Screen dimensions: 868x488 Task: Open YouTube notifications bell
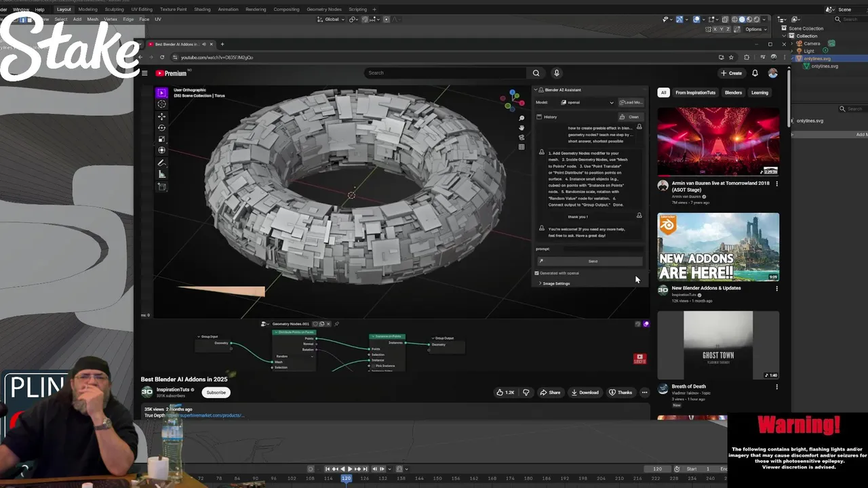coord(755,73)
